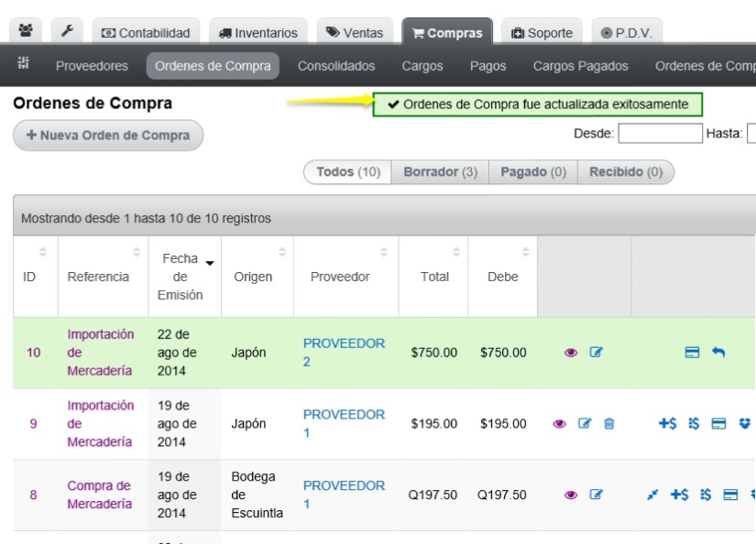Click the +$ add charge icon for order 8

click(x=679, y=495)
